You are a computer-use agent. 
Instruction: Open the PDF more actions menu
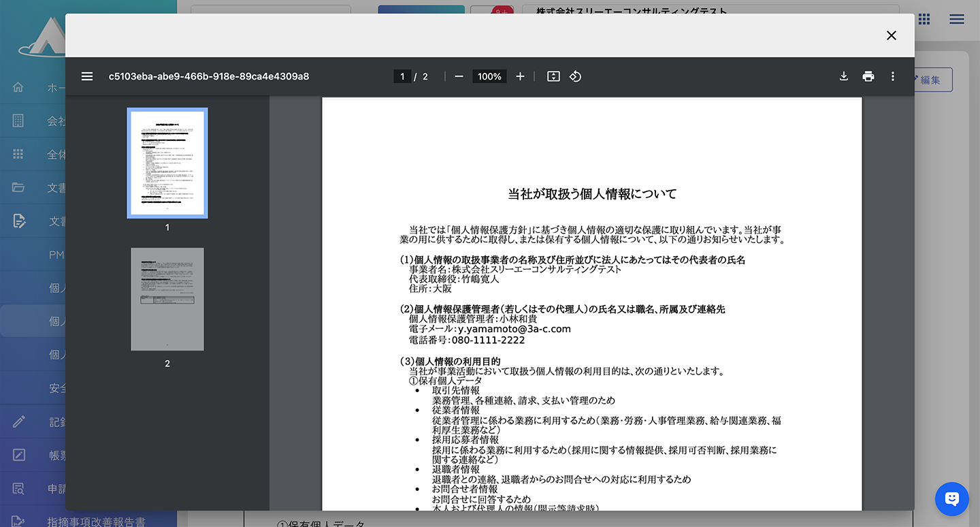893,76
